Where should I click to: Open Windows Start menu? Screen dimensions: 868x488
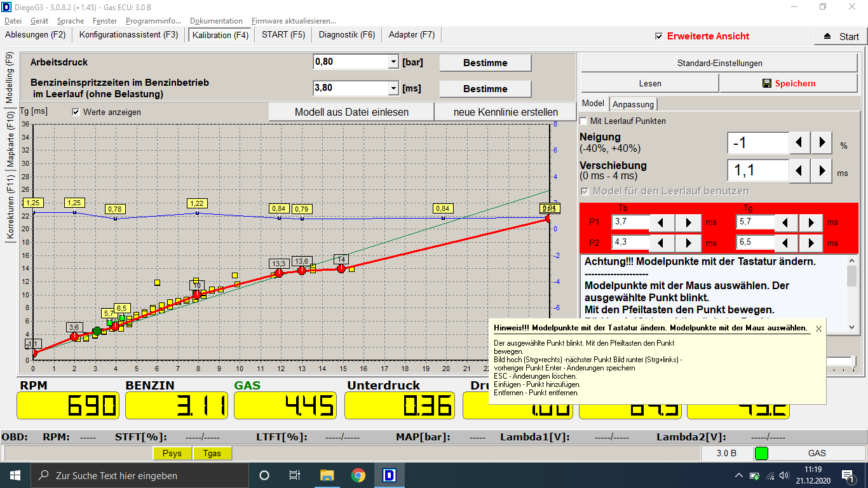pos(15,475)
